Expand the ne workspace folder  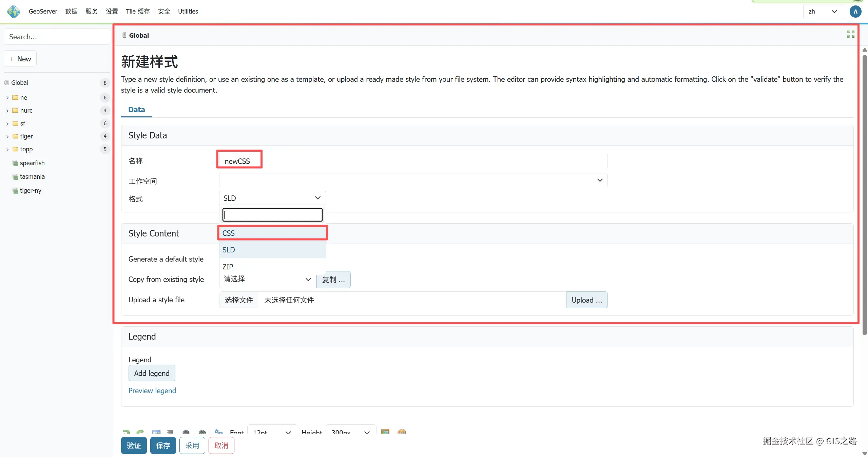pyautogui.click(x=7, y=98)
